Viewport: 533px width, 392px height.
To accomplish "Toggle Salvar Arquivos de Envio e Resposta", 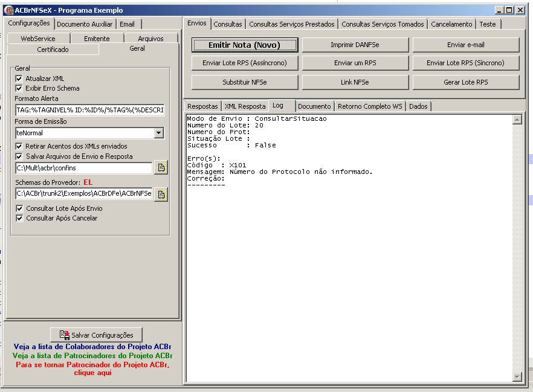I will pos(19,156).
